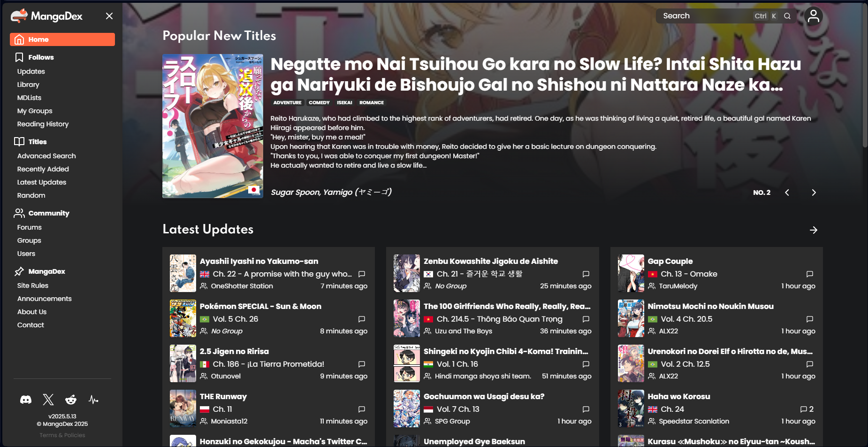Open Reading History
The height and width of the screenshot is (447, 868).
pos(43,124)
